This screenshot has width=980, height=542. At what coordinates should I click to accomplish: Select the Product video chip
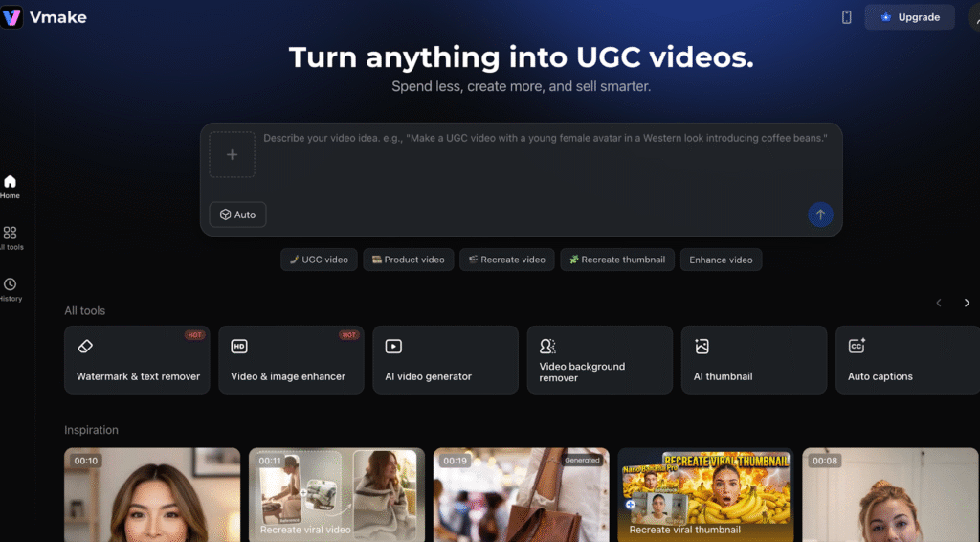[408, 260]
